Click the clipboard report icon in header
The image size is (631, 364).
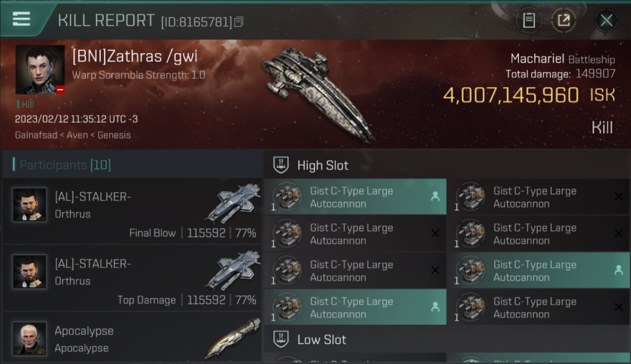tap(529, 20)
